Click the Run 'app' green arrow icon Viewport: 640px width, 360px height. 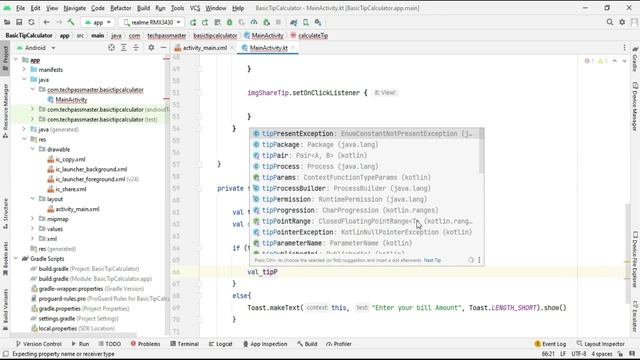click(x=193, y=22)
